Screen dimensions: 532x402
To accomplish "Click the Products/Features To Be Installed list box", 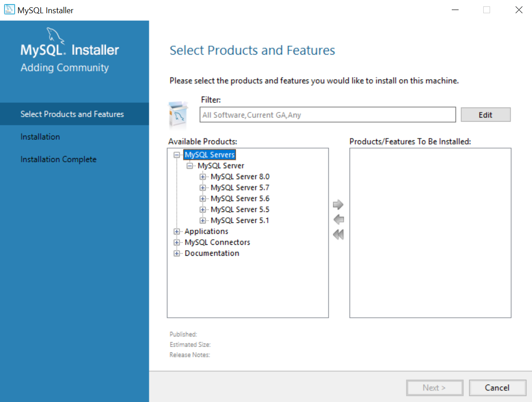I will click(430, 233).
